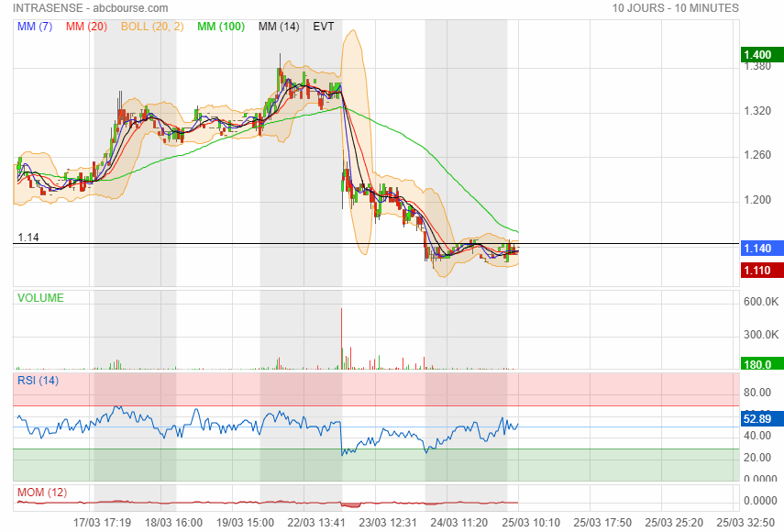784x532 pixels.
Task: Click the 40.00 RSI axis label
Action: point(757,436)
